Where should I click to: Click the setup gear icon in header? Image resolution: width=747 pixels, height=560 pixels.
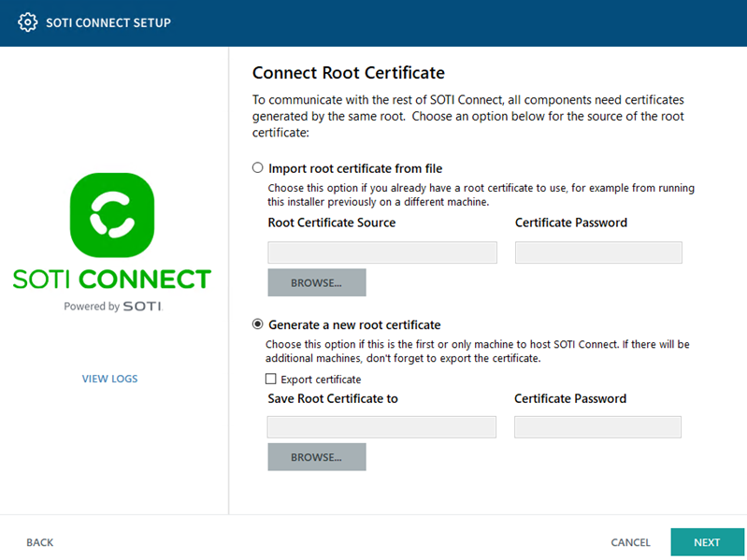coord(28,22)
